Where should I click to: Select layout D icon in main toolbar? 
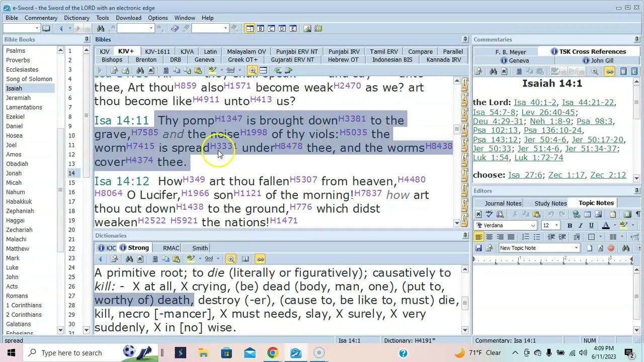[x=282, y=29]
